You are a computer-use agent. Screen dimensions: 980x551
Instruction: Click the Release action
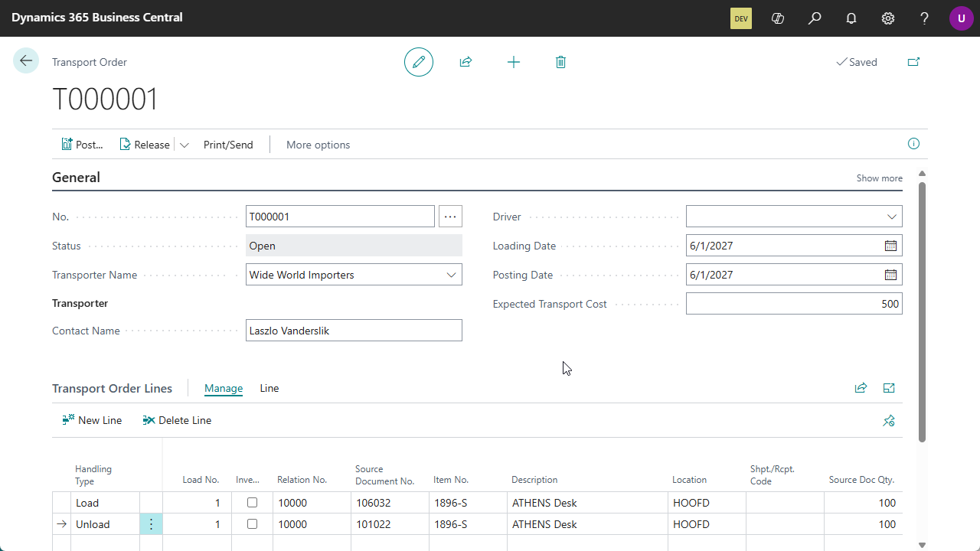coord(145,145)
